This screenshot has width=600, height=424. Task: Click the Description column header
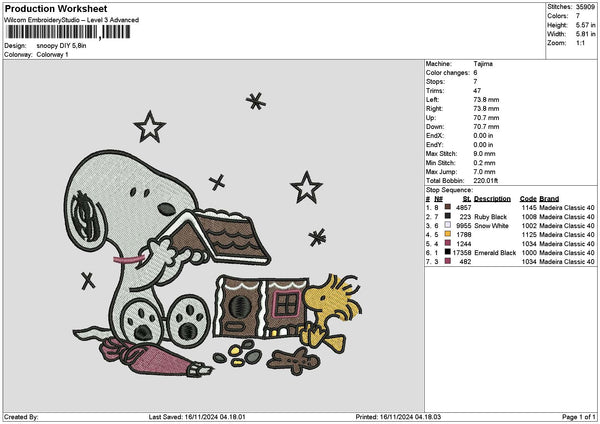(x=491, y=198)
